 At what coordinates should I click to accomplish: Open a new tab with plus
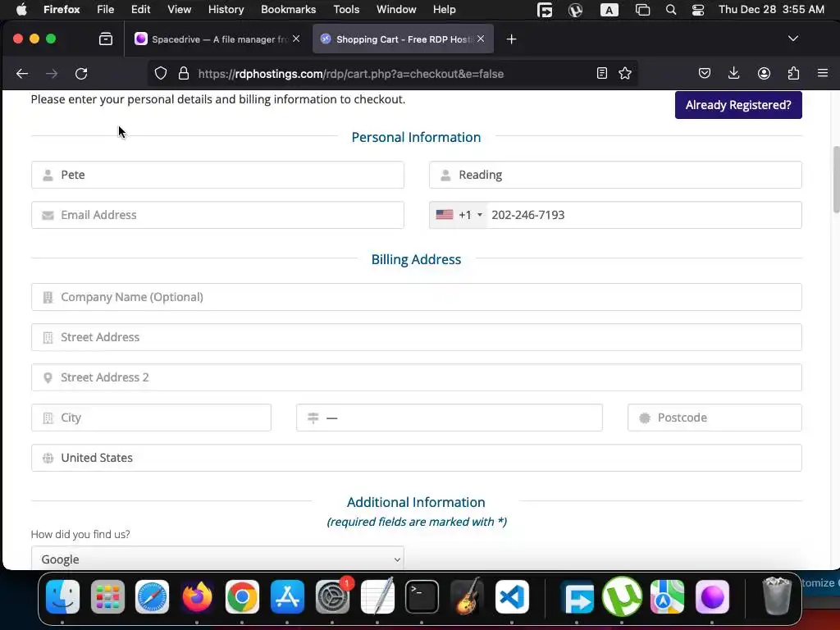point(512,39)
